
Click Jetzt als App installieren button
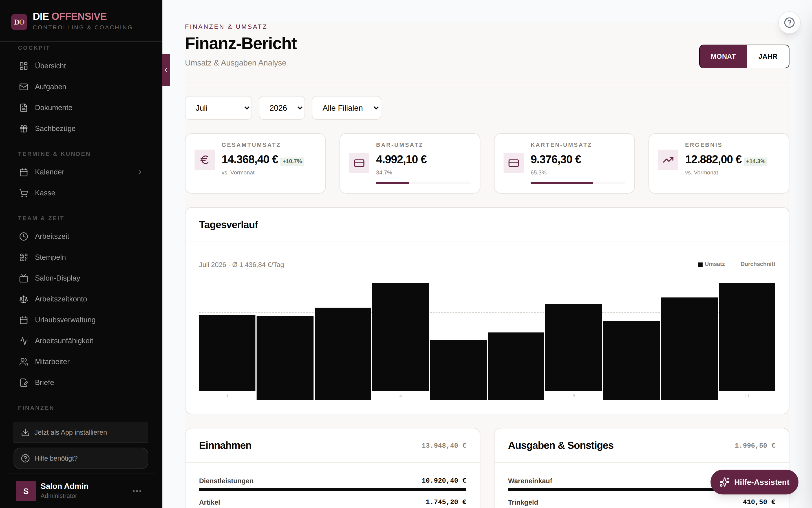81,432
